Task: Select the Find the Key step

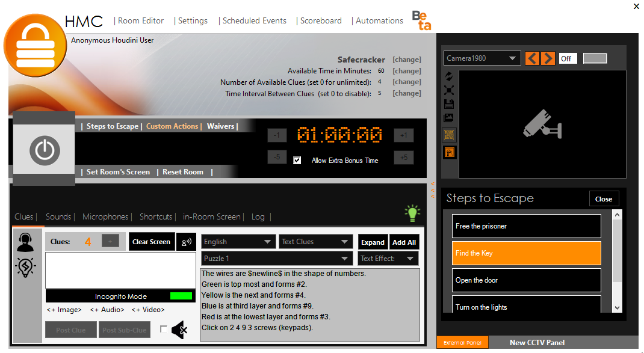Action: click(526, 253)
